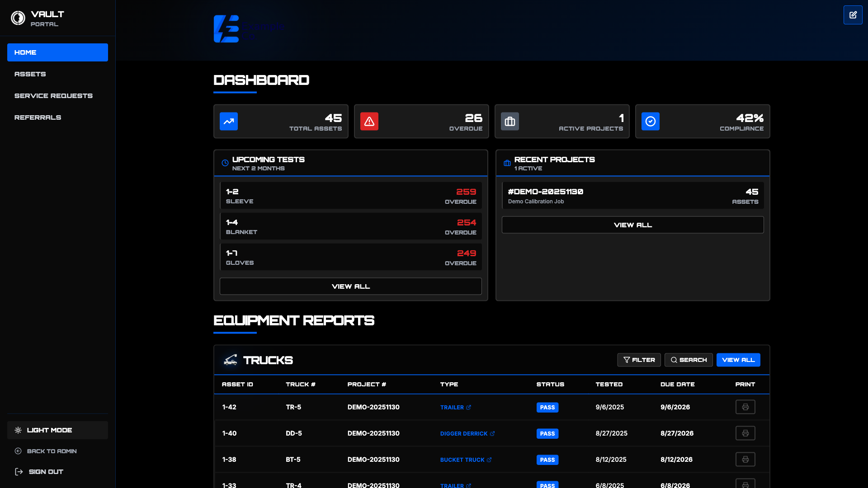Image resolution: width=868 pixels, height=488 pixels.
Task: Click the clock icon beside Upcoming Tests
Action: pos(224,163)
